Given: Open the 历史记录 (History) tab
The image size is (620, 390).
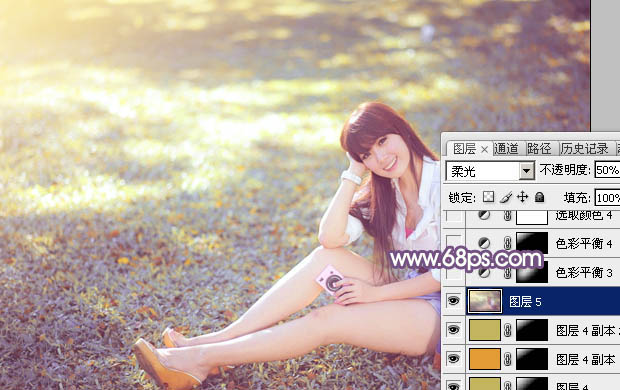Looking at the screenshot, I should (584, 149).
